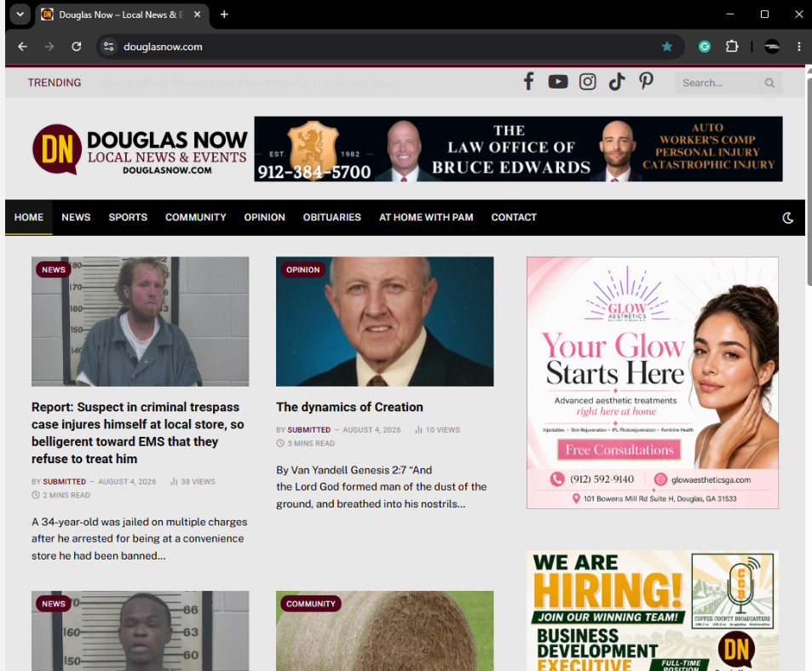Open the OBITUARIES menu item

332,217
